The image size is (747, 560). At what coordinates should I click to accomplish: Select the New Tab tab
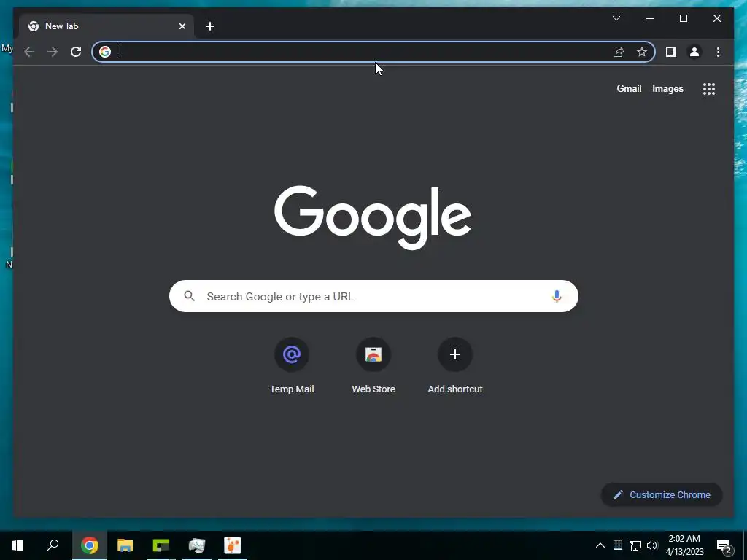click(x=106, y=26)
